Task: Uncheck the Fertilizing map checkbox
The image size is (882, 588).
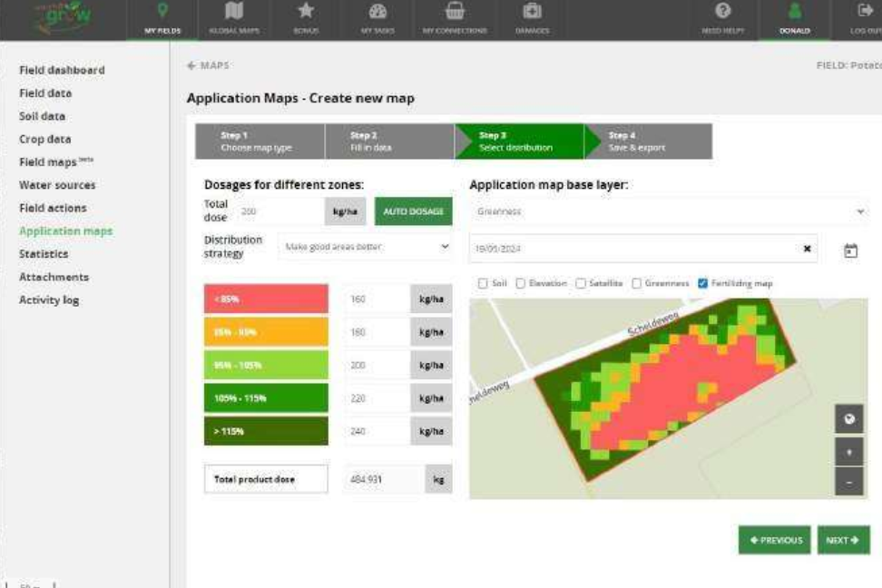Action: [x=703, y=283]
